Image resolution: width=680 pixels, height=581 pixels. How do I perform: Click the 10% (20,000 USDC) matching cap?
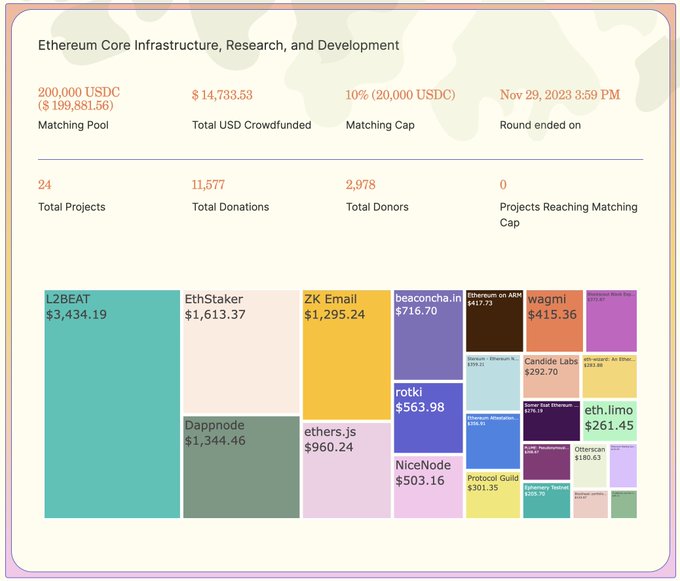(x=400, y=95)
